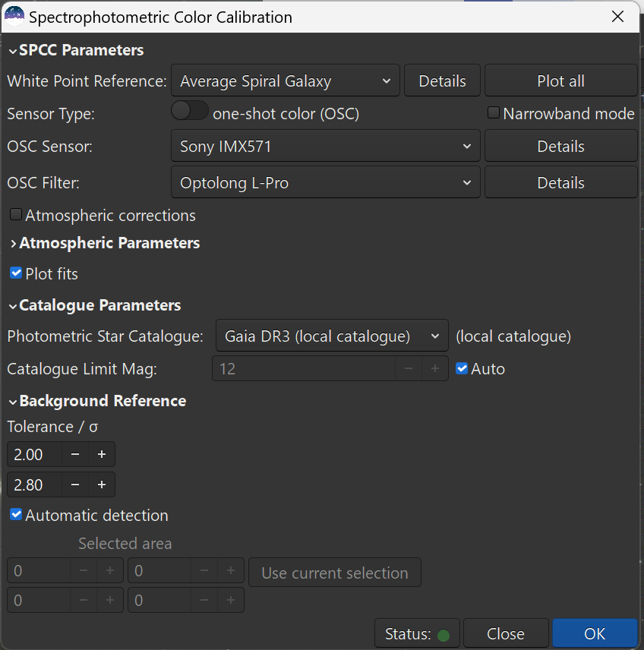
Task: Click the 2.80 tolerance value field
Action: tap(35, 484)
